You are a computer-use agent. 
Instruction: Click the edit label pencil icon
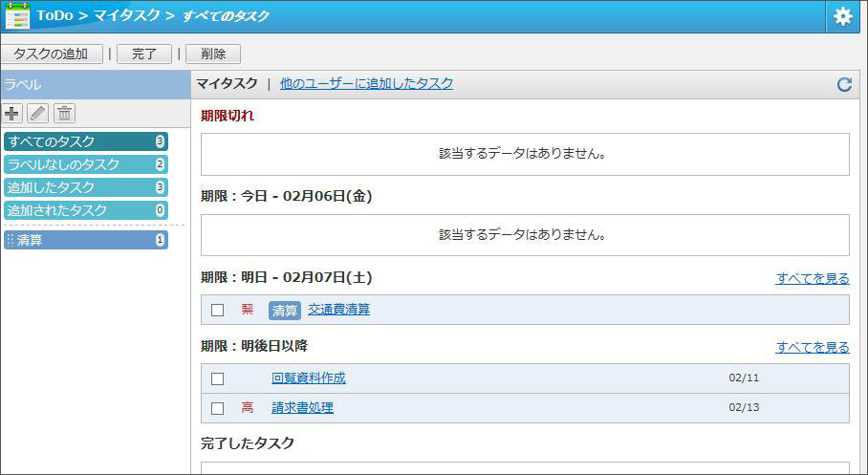pos(38,114)
